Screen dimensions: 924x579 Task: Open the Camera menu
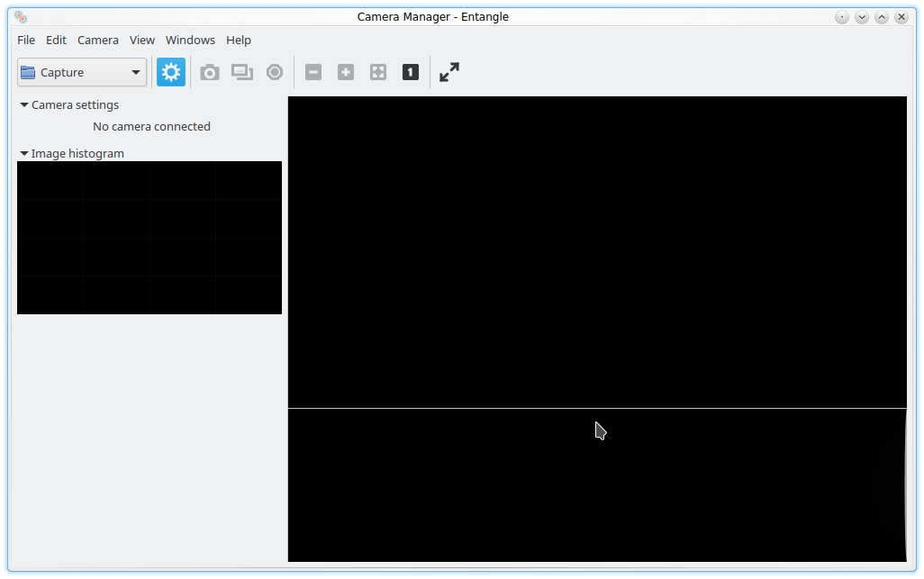98,40
